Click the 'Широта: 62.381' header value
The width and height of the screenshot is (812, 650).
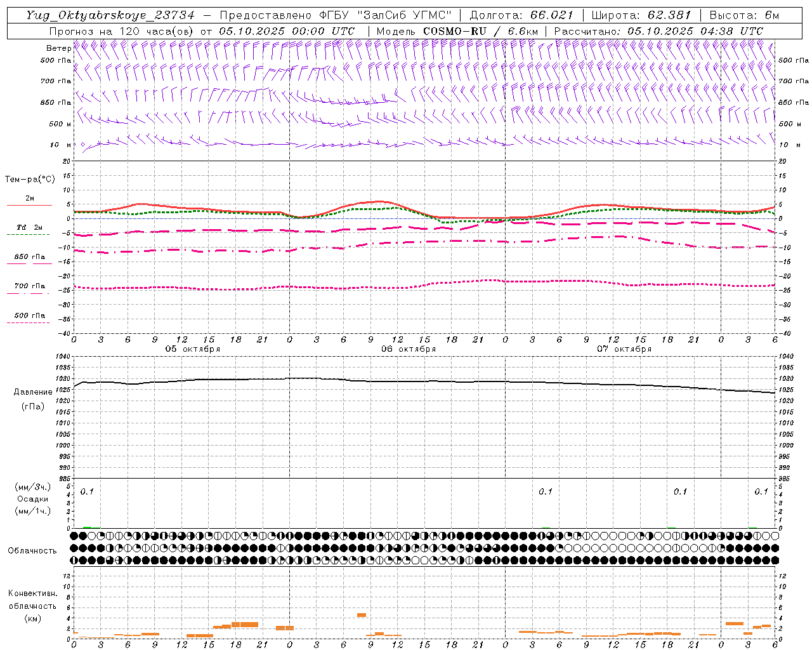click(641, 16)
